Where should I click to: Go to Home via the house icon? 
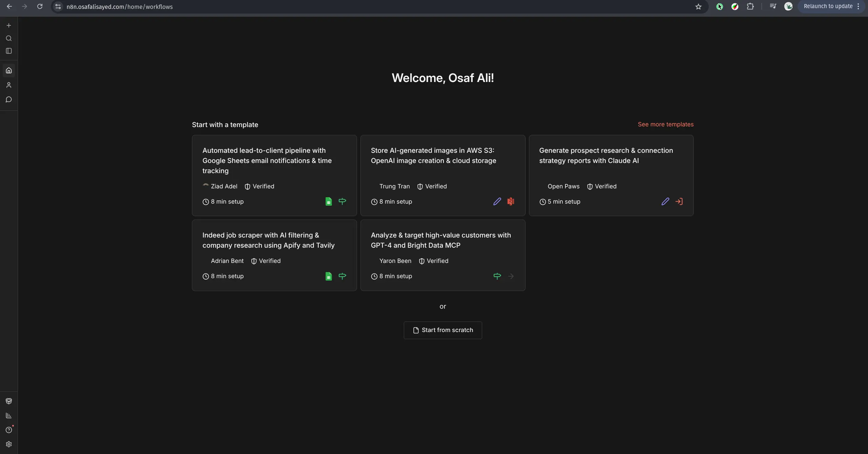[9, 70]
